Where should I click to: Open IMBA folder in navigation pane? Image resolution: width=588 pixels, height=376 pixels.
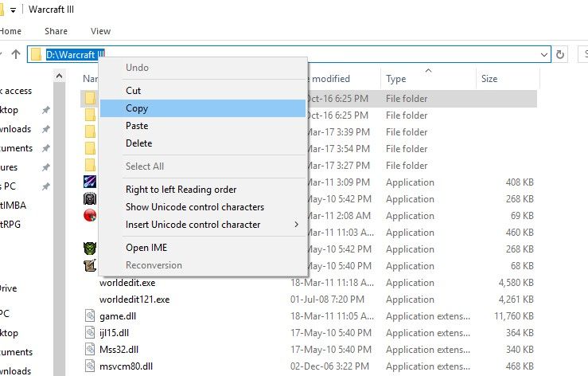point(13,206)
